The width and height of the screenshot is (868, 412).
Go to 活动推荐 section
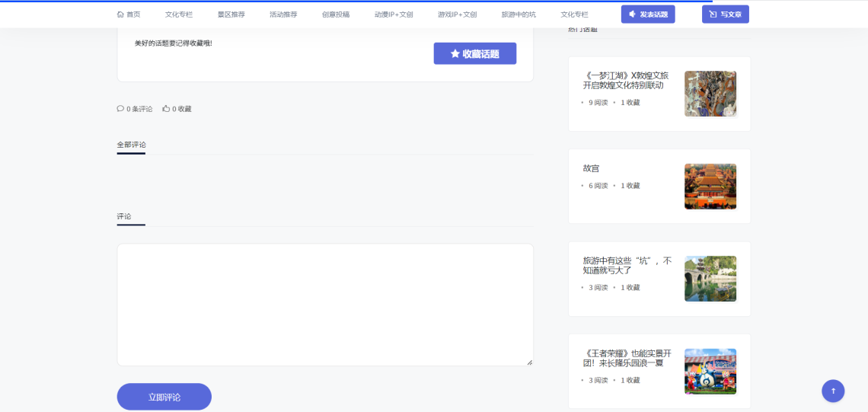tap(283, 14)
